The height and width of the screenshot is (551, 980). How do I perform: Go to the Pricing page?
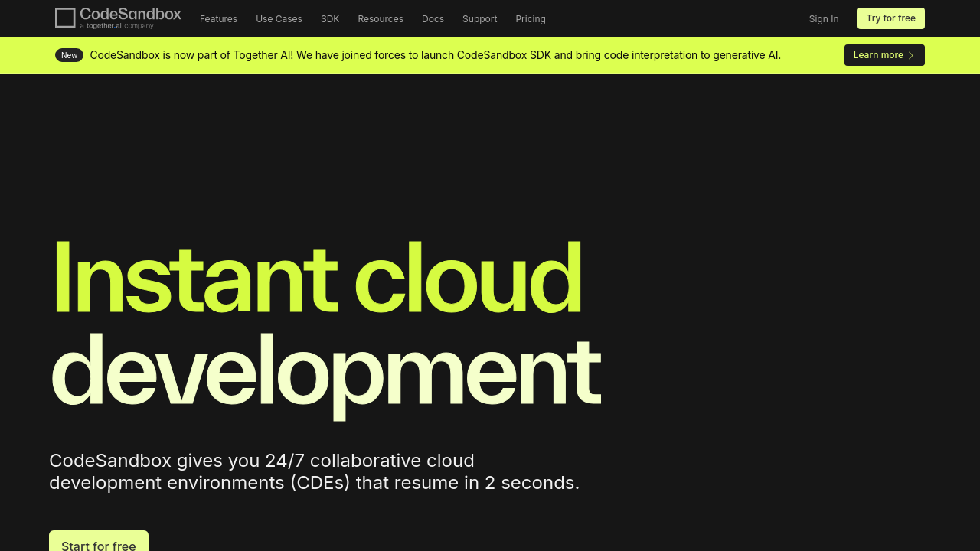click(531, 19)
